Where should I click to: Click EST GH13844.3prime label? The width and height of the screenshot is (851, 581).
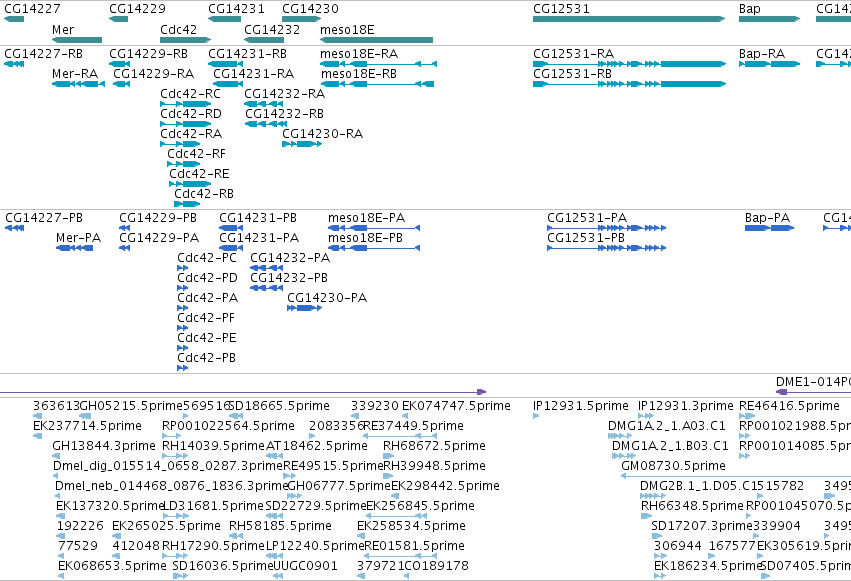pyautogui.click(x=104, y=446)
